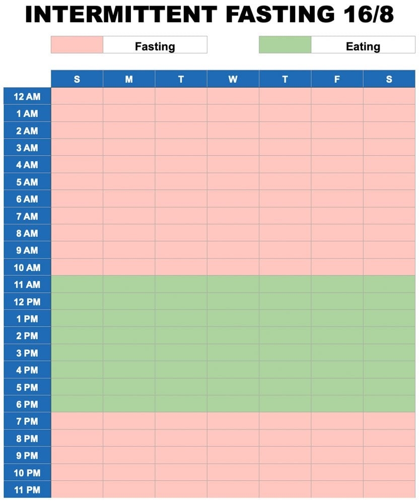Select the 11 PM row label
Screen dimensions: 420x504
[x=27, y=490]
